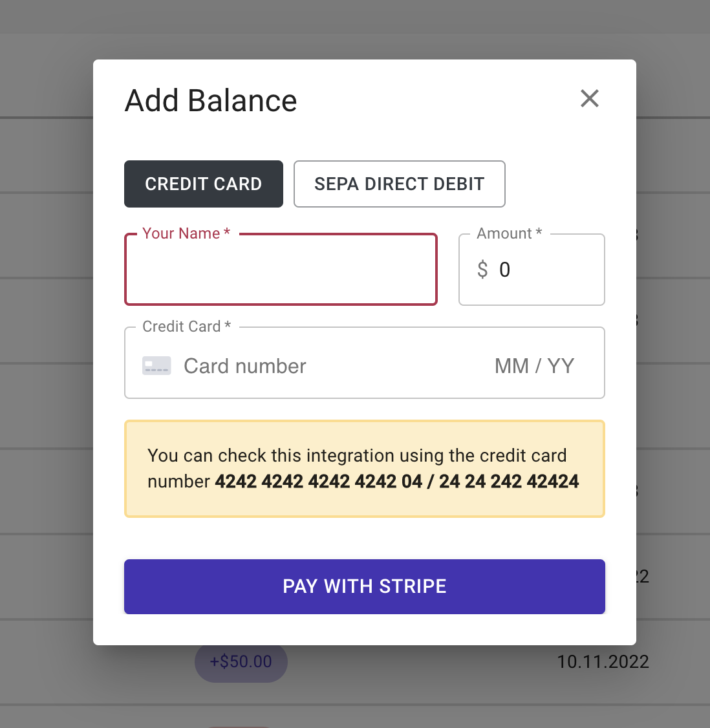Click the 10.11.2022 transaction date
Viewport: 710px width, 728px height.
(603, 661)
